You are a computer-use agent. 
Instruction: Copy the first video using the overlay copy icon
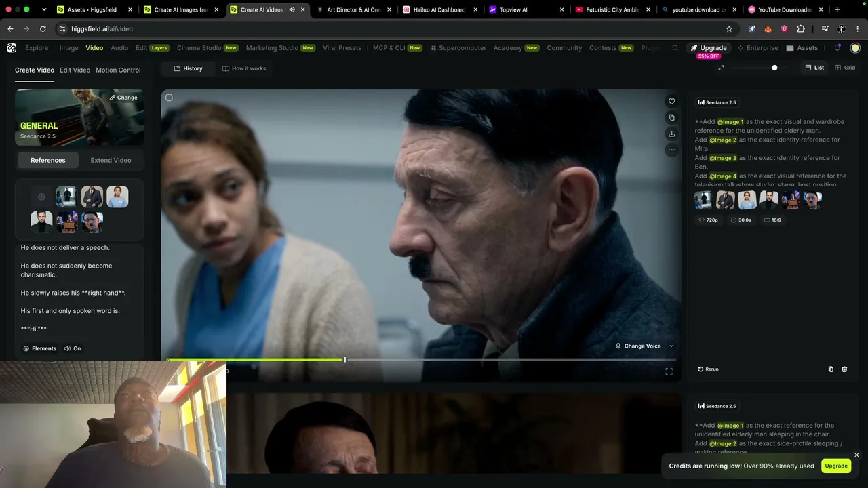tap(671, 118)
